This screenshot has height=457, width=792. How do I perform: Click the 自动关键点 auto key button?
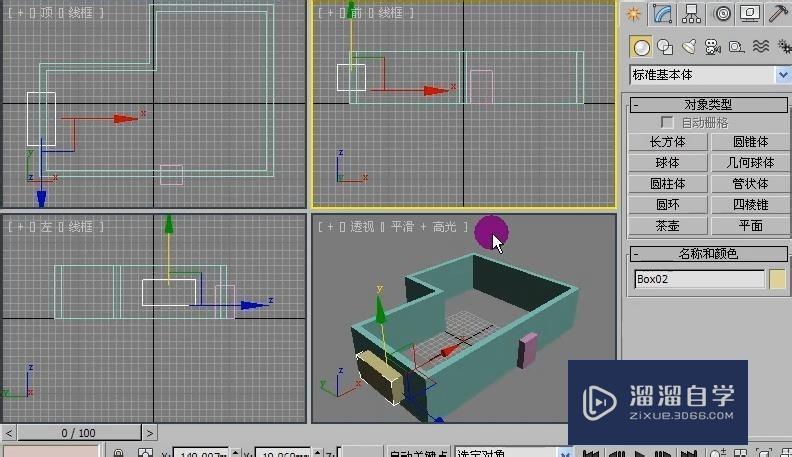[x=418, y=453]
